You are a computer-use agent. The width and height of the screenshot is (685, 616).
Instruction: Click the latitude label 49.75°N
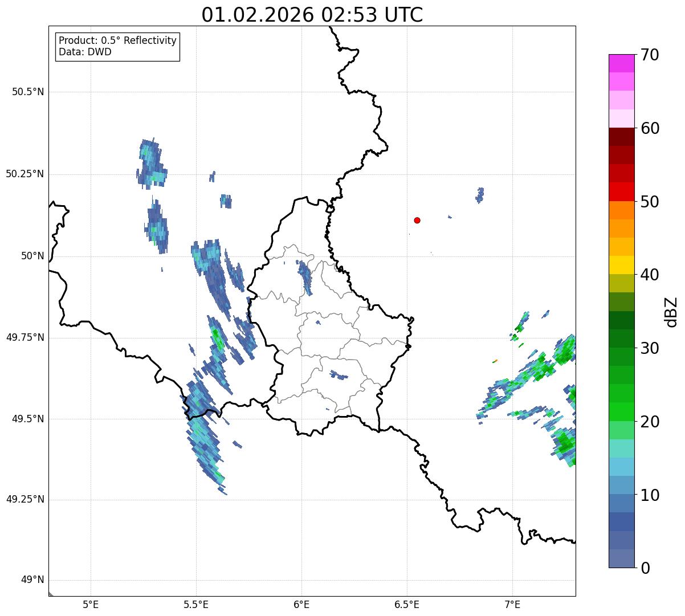tap(25, 337)
